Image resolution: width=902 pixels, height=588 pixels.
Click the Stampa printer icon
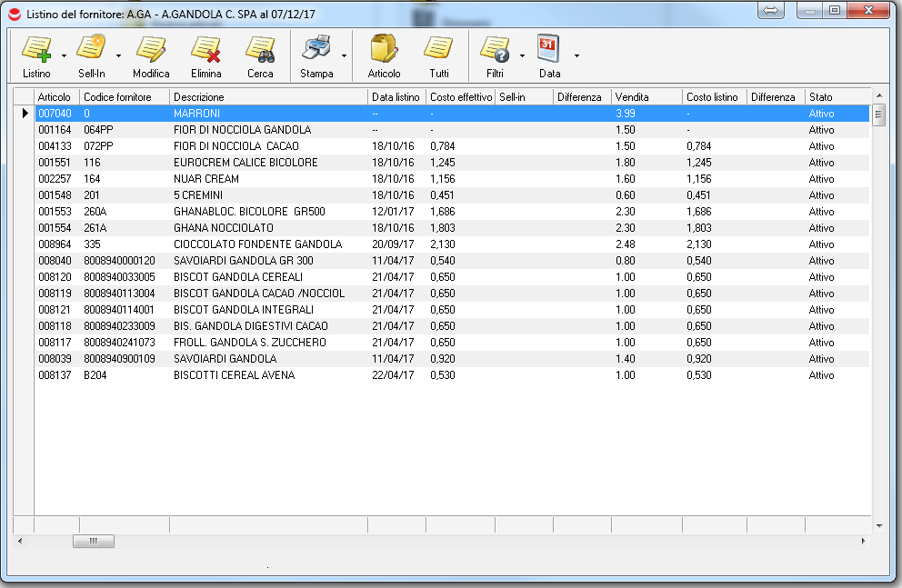click(316, 50)
